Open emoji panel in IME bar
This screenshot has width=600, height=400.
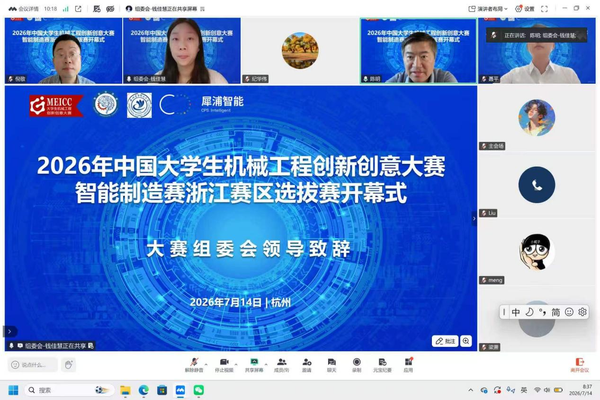569,312
